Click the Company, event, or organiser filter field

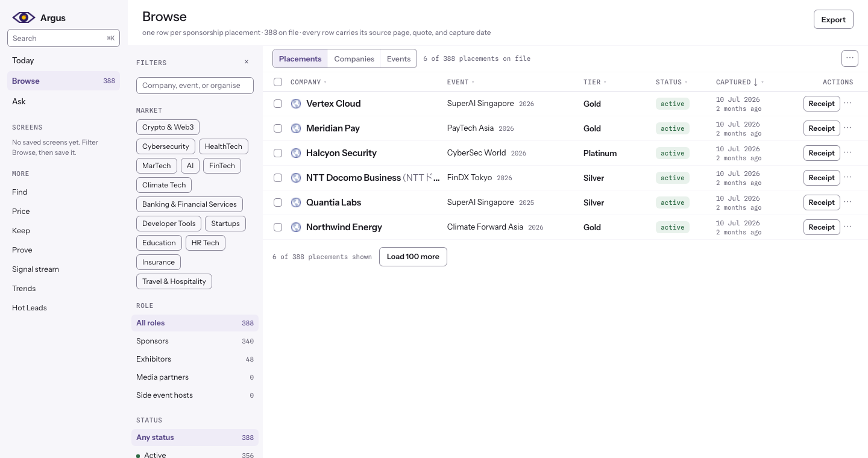point(195,86)
